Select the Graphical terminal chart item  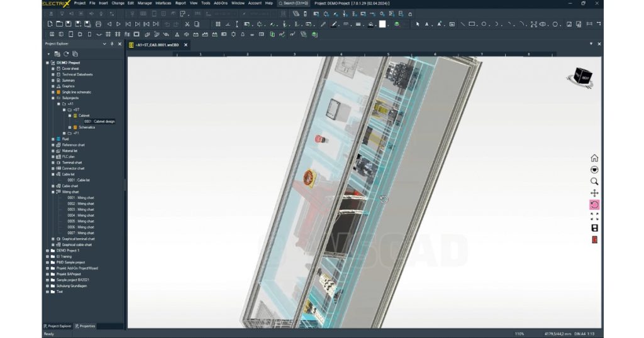pos(78,239)
